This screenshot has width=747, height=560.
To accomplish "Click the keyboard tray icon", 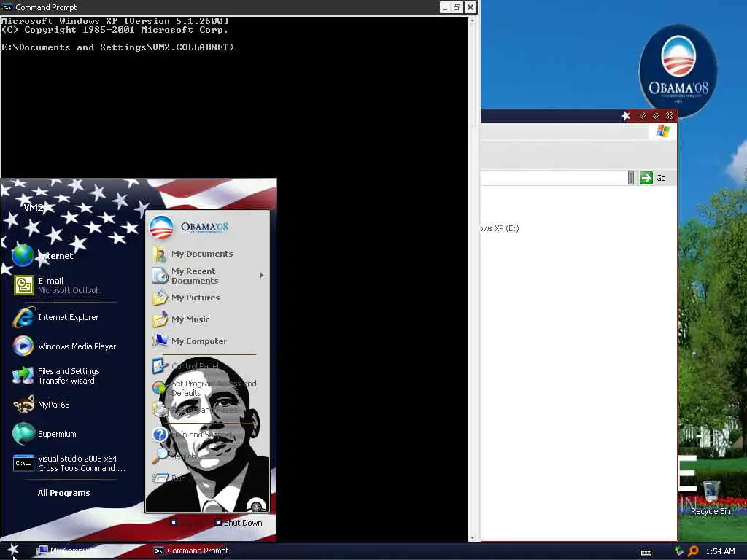I will [x=646, y=553].
